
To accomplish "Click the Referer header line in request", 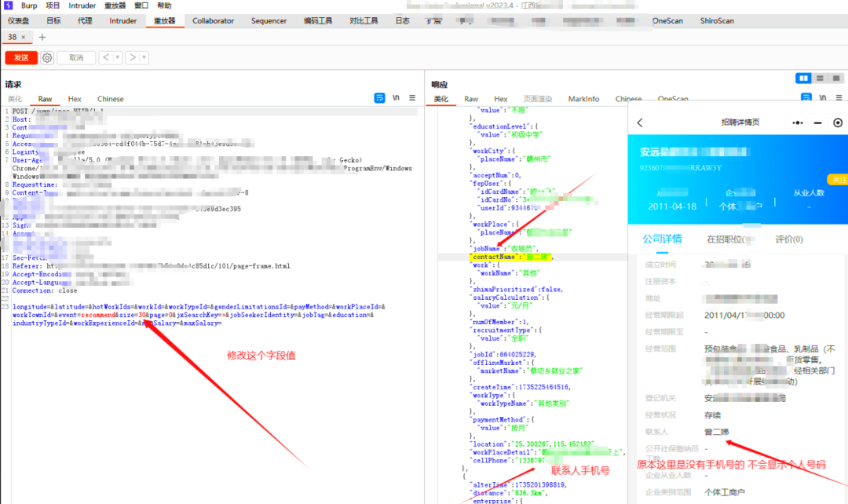I will (x=152, y=266).
